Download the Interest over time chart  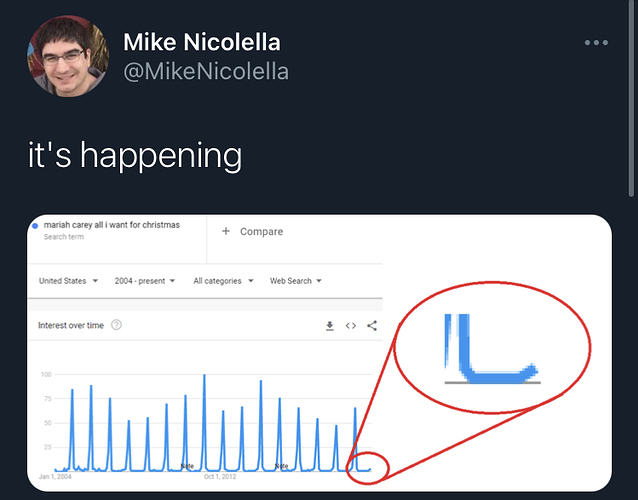click(330, 325)
